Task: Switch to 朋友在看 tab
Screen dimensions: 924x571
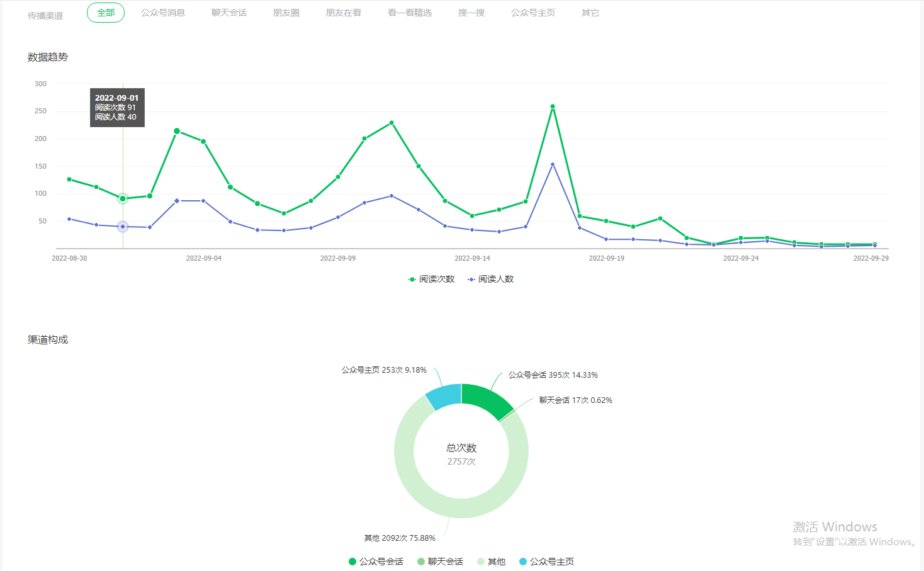Action: click(x=344, y=13)
